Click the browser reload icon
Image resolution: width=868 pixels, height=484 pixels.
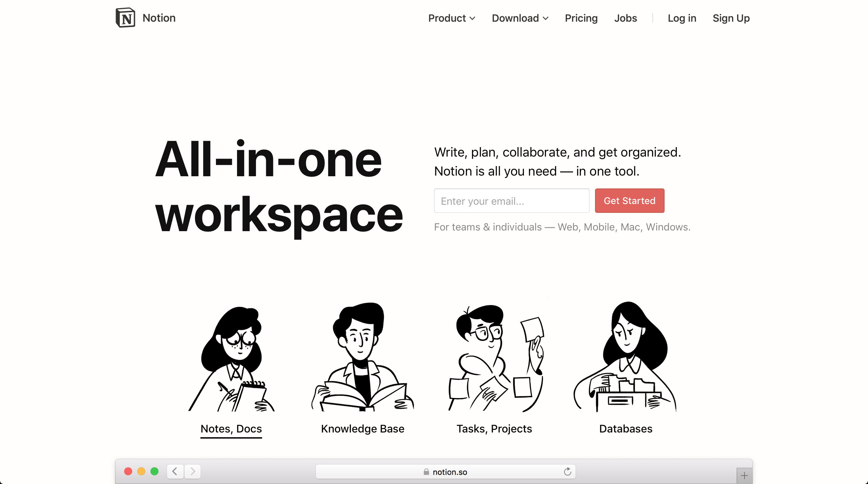(568, 471)
